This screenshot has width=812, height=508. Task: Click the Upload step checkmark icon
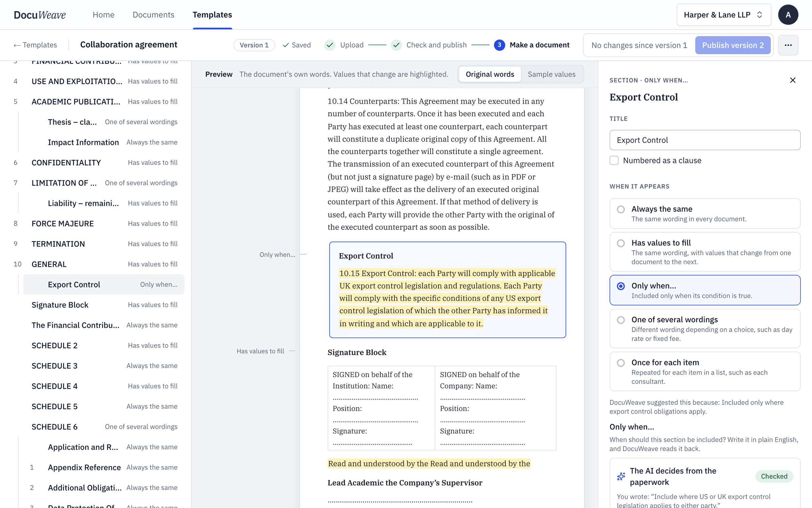(x=330, y=45)
